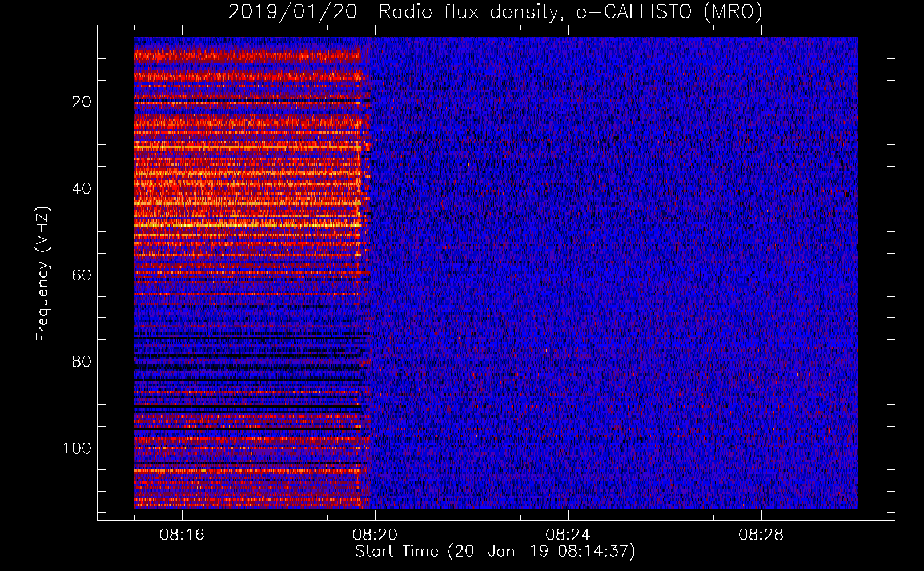
Task: Click the 20 MHz frequency tick label
Action: click(82, 102)
